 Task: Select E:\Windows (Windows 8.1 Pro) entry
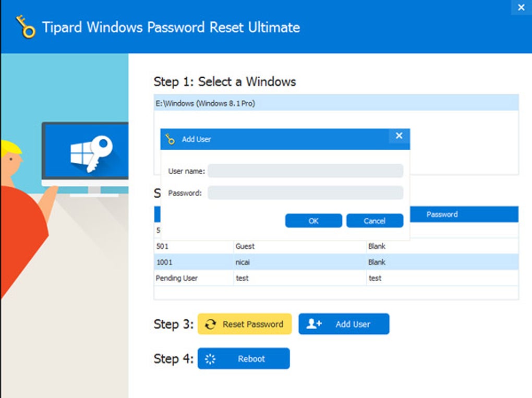[x=336, y=103]
